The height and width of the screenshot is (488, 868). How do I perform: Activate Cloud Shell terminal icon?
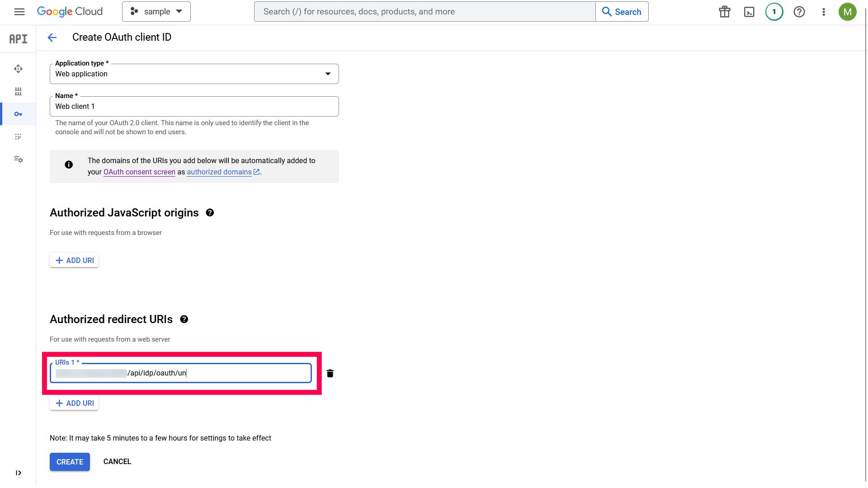(749, 12)
